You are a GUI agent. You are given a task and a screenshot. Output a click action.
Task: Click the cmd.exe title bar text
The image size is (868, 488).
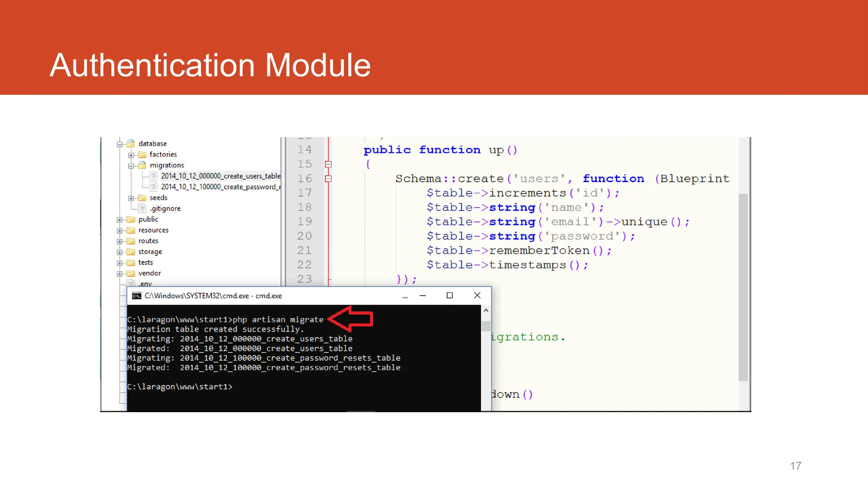point(213,296)
